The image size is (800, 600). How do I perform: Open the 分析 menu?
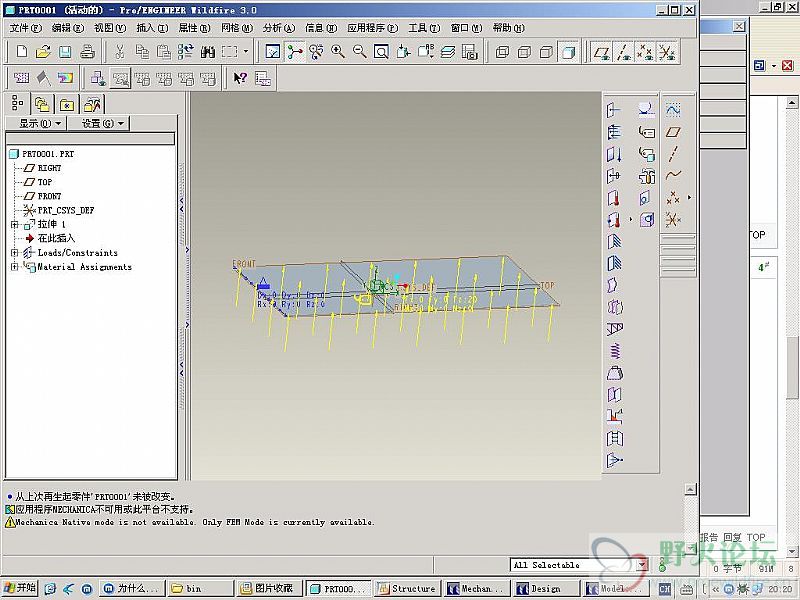point(279,28)
